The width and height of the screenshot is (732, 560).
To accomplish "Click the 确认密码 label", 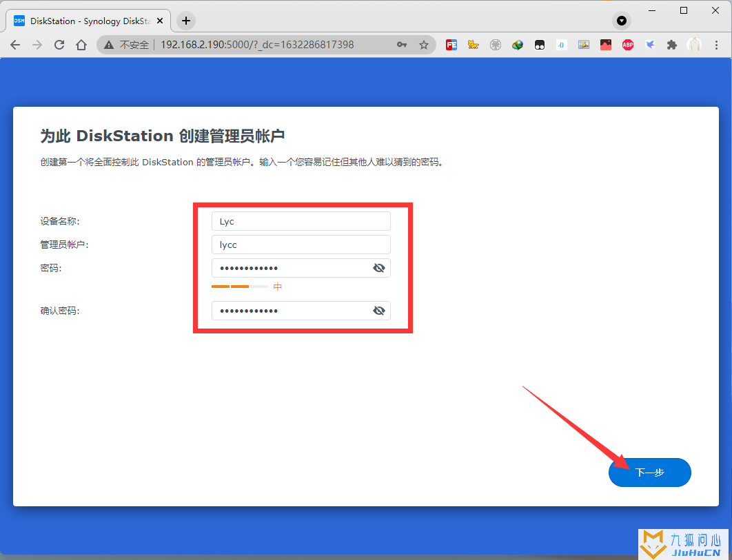I will [60, 311].
